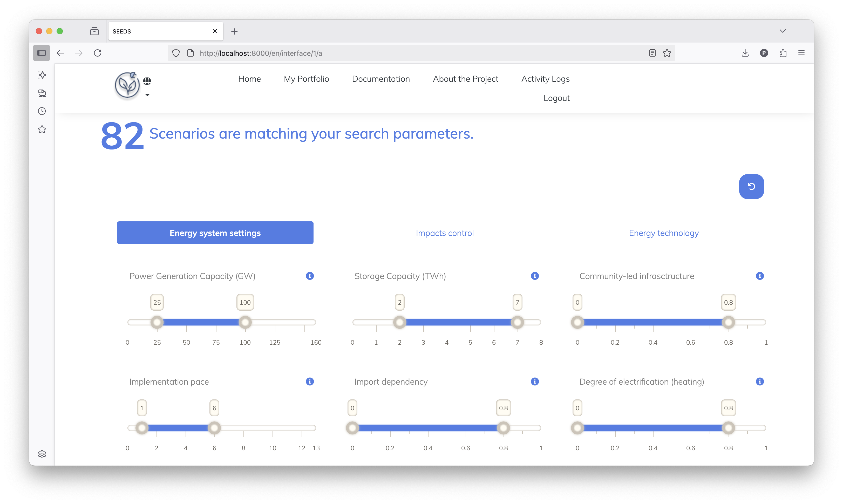Image resolution: width=843 pixels, height=504 pixels.
Task: Open synced tabs sidebar icon
Action: 42,93
